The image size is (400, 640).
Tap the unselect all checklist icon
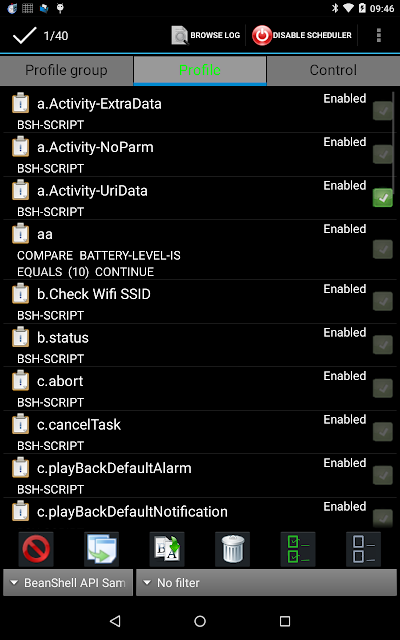(363, 549)
